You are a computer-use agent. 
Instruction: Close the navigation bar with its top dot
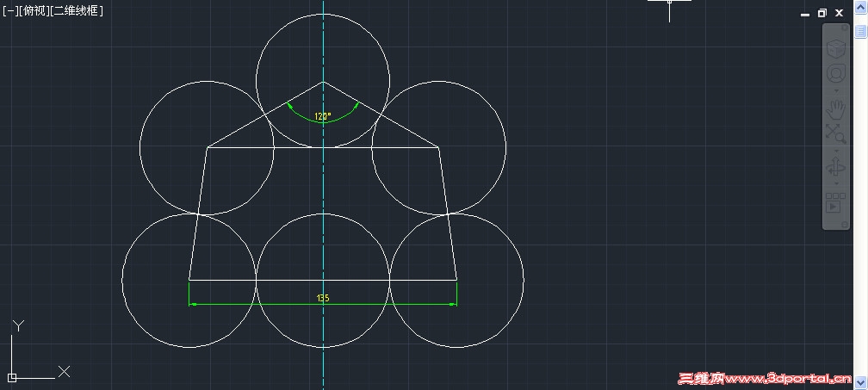click(x=844, y=28)
